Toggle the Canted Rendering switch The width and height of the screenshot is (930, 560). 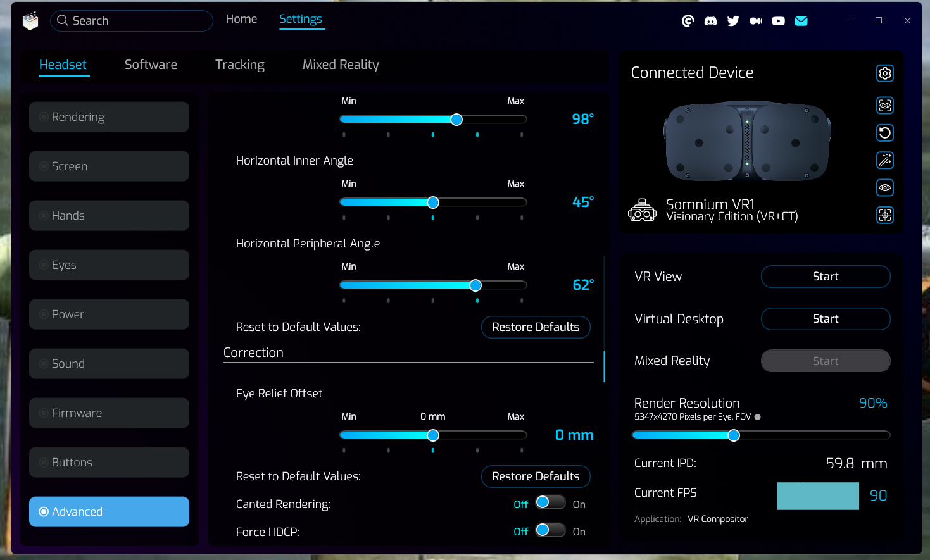550,502
